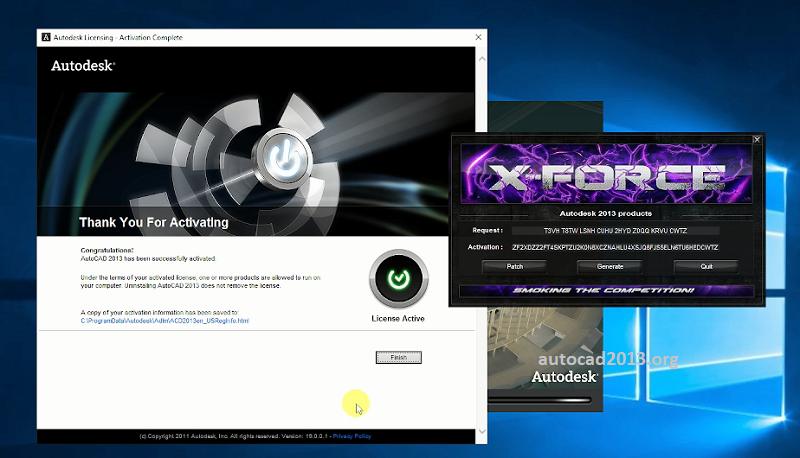Screen dimensions: 800x458
Task: Click the Autodesk logo in the licensing window
Action: (x=83, y=66)
